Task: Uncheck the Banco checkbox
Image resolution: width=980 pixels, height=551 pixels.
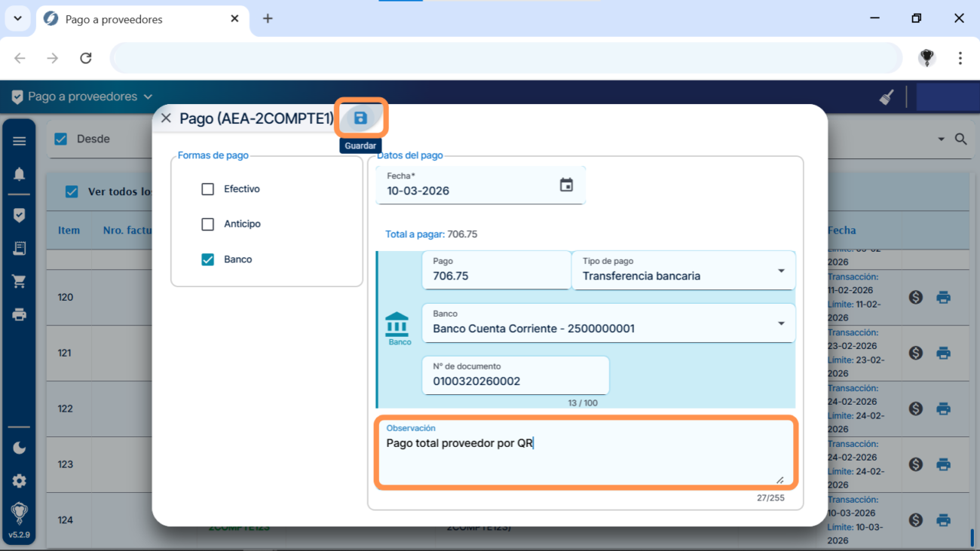Action: point(208,259)
